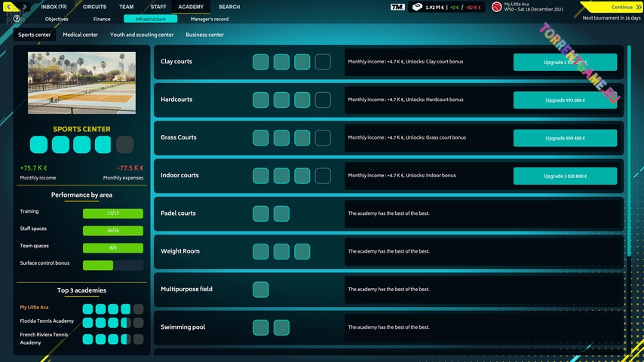Screen dimensions: 644x362
Task: Upgrade Hardcourts for 993 000 €
Action: click(565, 100)
